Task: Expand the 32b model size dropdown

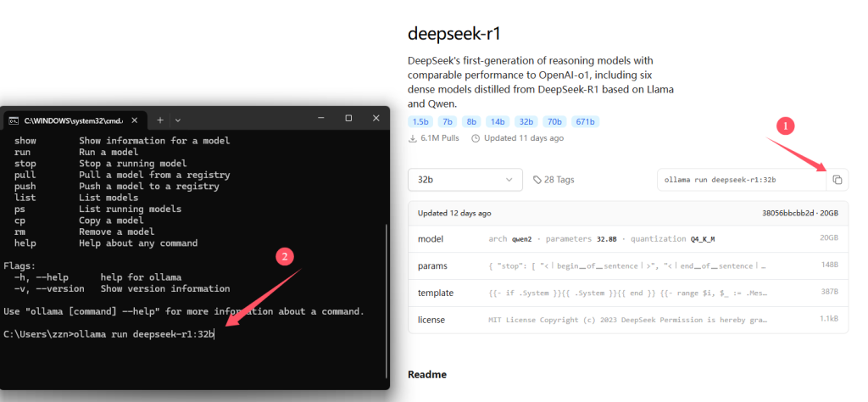Action: tap(465, 180)
